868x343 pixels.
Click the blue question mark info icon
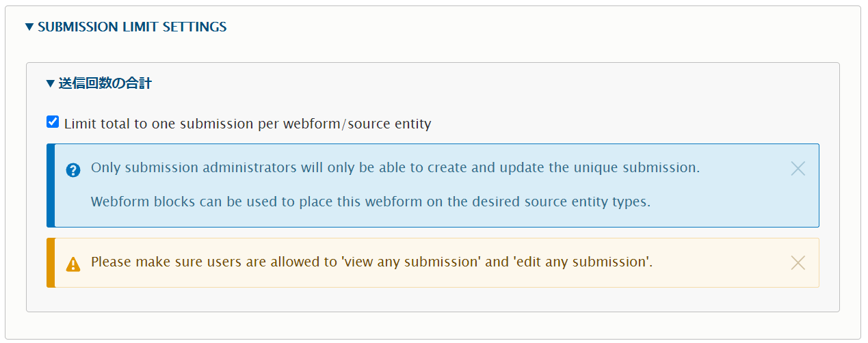[x=73, y=170]
